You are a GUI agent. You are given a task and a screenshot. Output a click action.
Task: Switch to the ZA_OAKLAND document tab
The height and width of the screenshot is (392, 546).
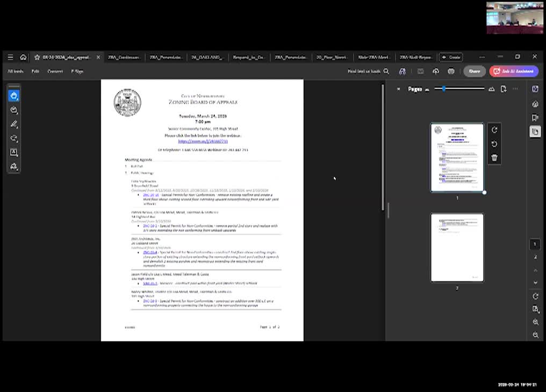coord(207,57)
